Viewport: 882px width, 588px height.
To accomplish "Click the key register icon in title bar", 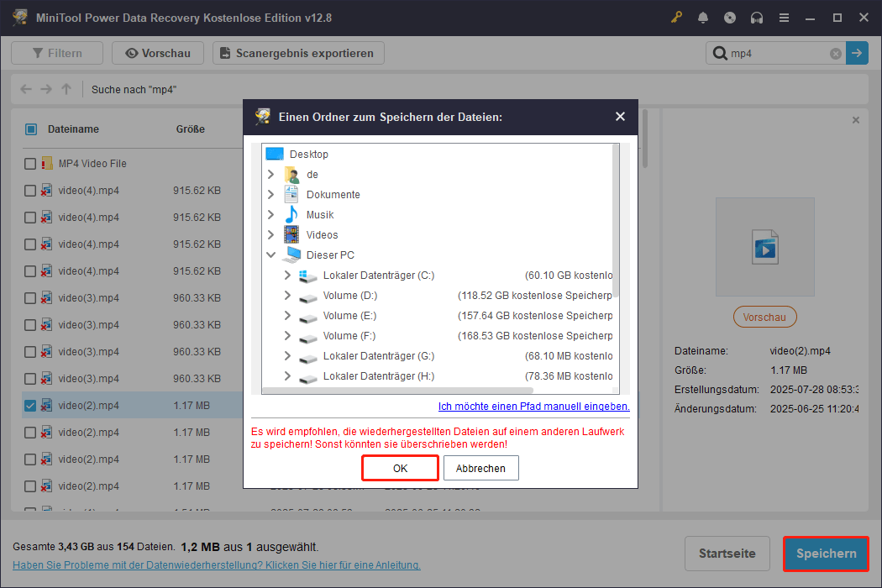I will pyautogui.click(x=677, y=18).
